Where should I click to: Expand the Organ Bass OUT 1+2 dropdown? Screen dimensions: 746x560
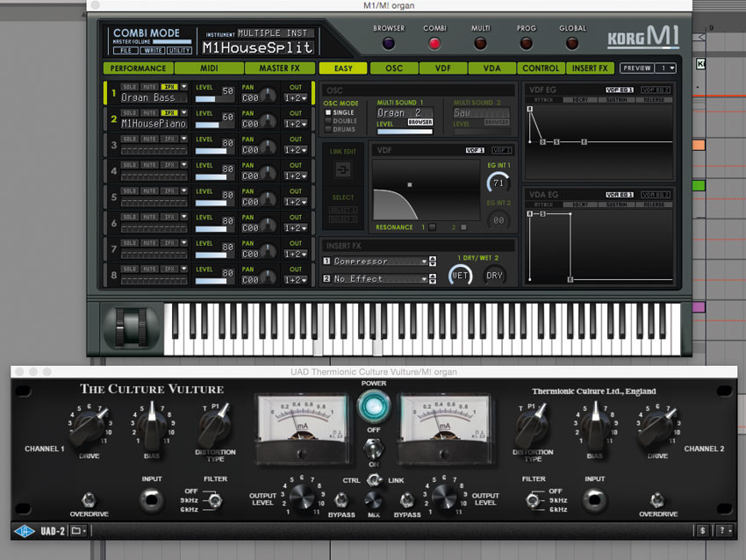[296, 98]
